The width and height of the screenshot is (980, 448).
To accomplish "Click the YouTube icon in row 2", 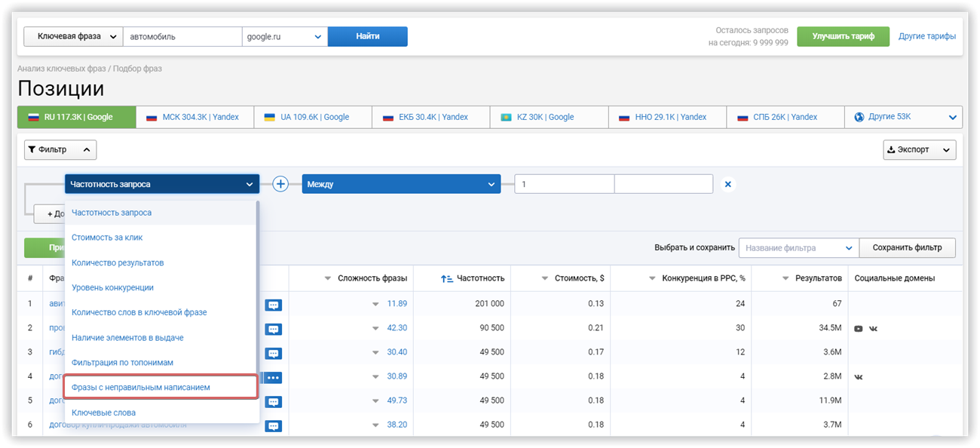I will [859, 328].
